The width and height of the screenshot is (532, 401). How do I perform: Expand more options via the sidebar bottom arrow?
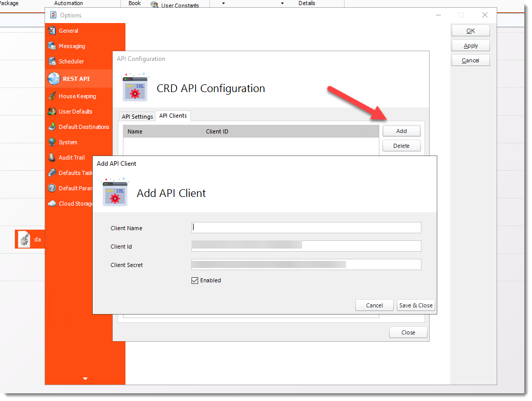pyautogui.click(x=85, y=378)
